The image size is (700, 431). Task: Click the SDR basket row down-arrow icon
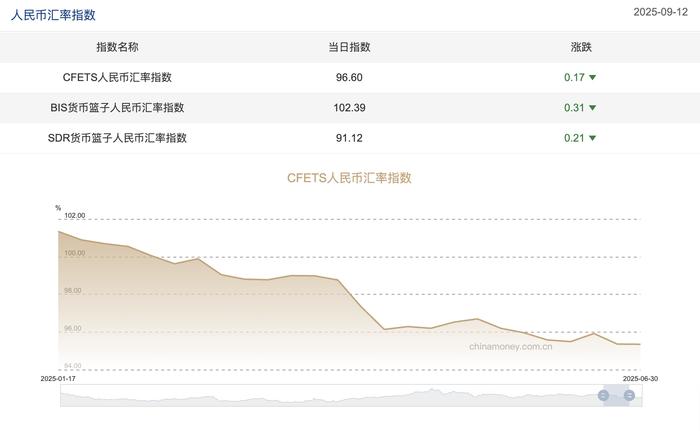click(592, 138)
